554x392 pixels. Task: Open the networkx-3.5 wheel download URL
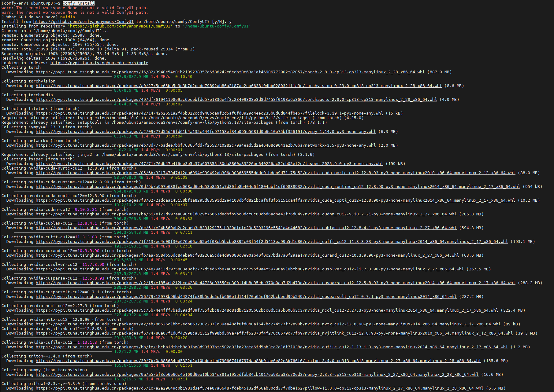pos(206,145)
